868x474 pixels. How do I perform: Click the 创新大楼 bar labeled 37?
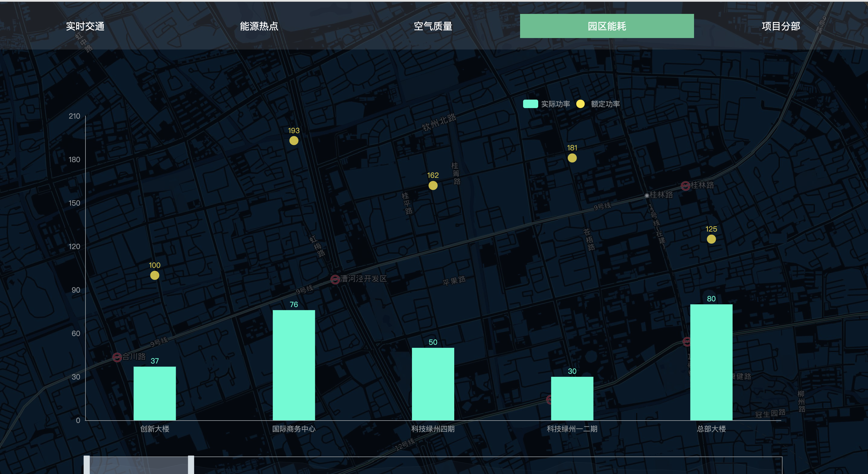[x=154, y=393]
